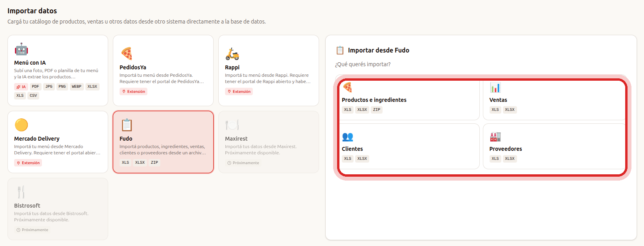This screenshot has height=246, width=644.
Task: Click XLS tag under Ventas
Action: pos(495,110)
